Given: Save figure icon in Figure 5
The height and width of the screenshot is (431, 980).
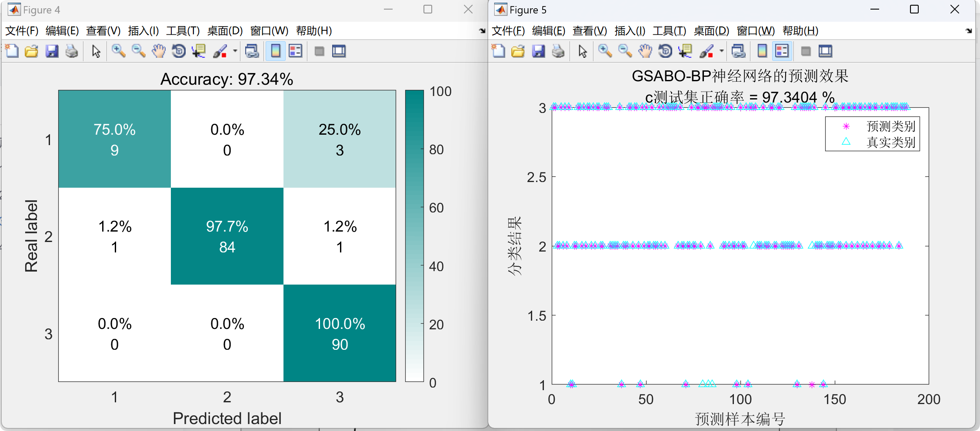Looking at the screenshot, I should [x=538, y=51].
